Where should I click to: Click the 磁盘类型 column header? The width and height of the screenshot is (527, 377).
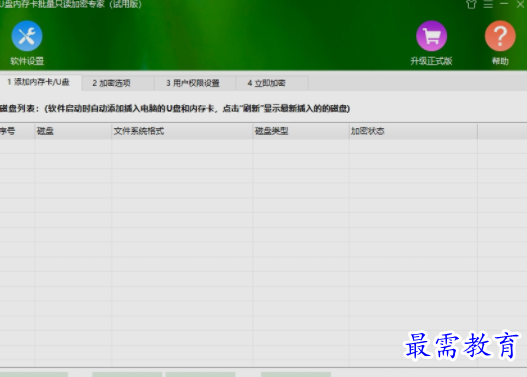(x=301, y=131)
